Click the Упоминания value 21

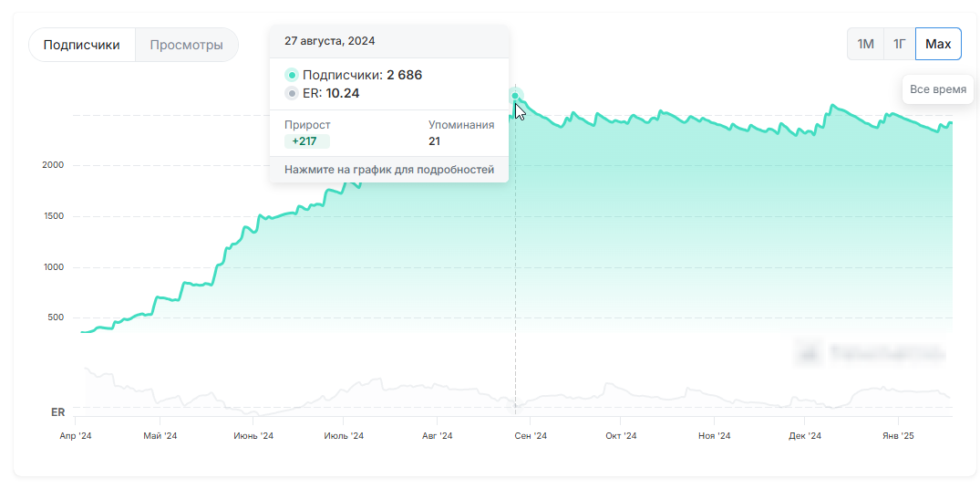tap(435, 141)
